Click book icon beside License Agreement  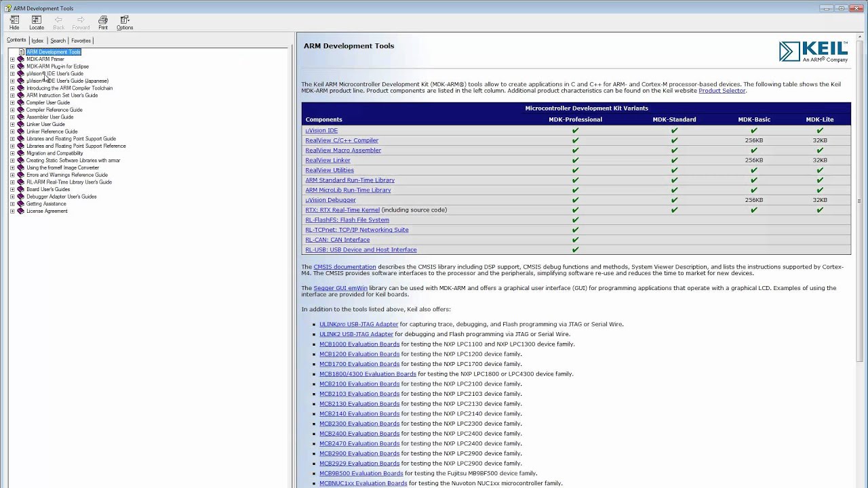point(20,211)
